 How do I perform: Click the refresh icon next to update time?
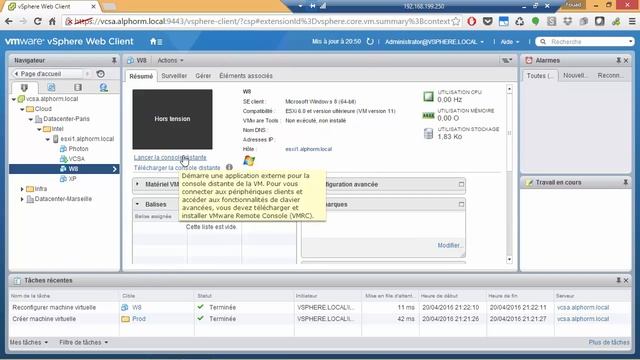point(370,42)
